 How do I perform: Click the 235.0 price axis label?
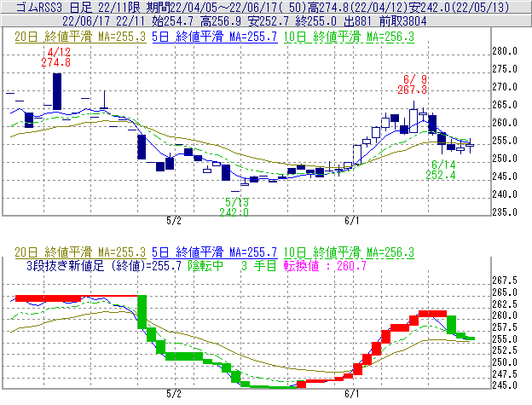(x=505, y=212)
